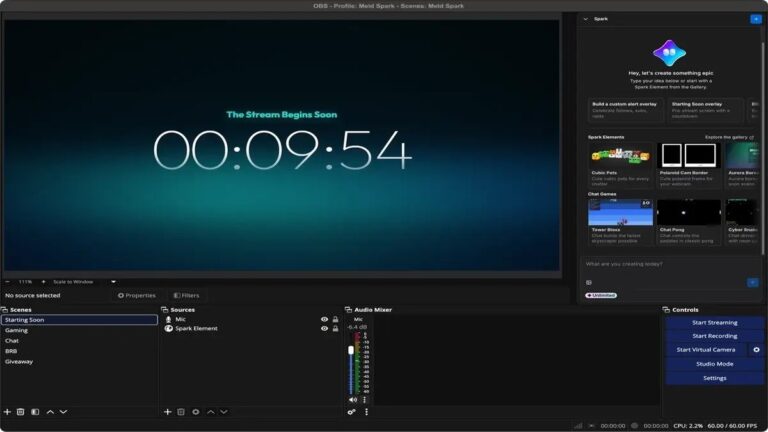The height and width of the screenshot is (432, 768).
Task: Click Start Streaming
Action: [715, 322]
